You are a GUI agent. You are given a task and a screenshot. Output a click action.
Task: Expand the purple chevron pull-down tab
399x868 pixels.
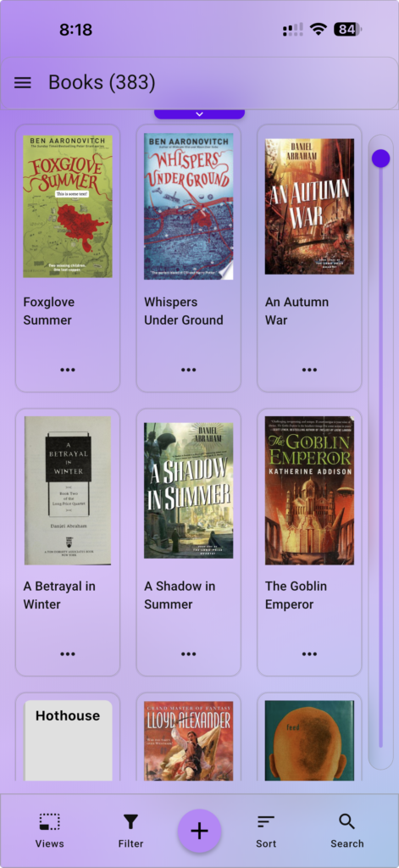199,114
